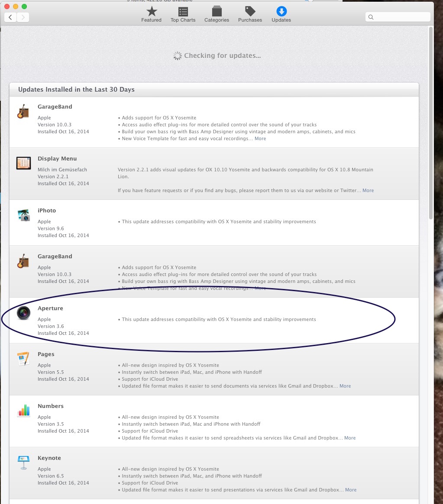This screenshot has width=443, height=504.
Task: Click 'Version 3.6' under Aperture
Action: [x=51, y=326]
